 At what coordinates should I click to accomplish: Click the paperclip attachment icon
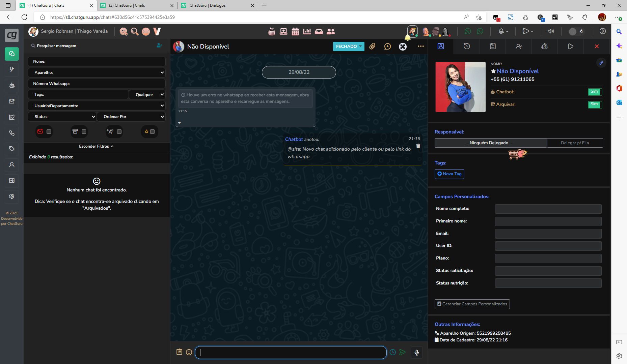point(372,47)
